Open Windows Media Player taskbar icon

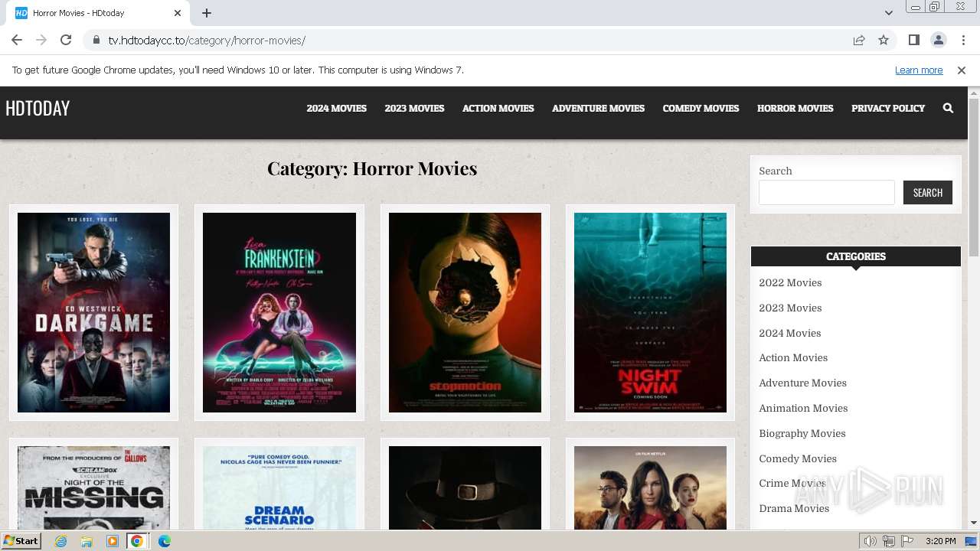(x=113, y=541)
